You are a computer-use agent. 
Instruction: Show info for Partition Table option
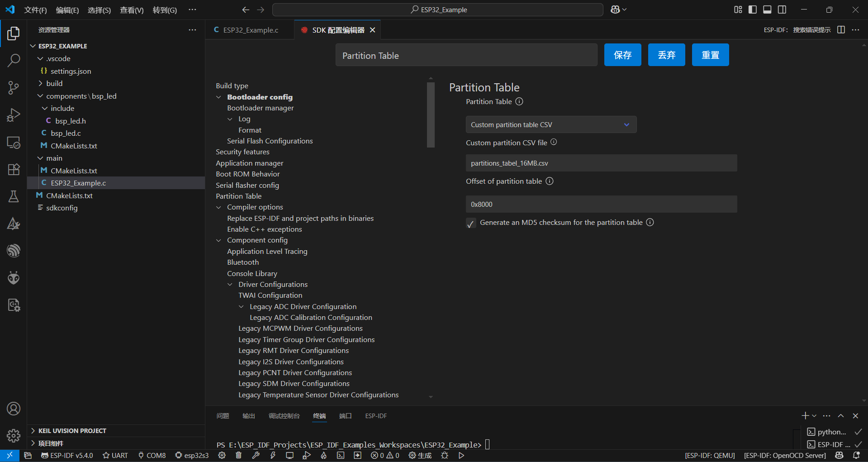coord(519,101)
